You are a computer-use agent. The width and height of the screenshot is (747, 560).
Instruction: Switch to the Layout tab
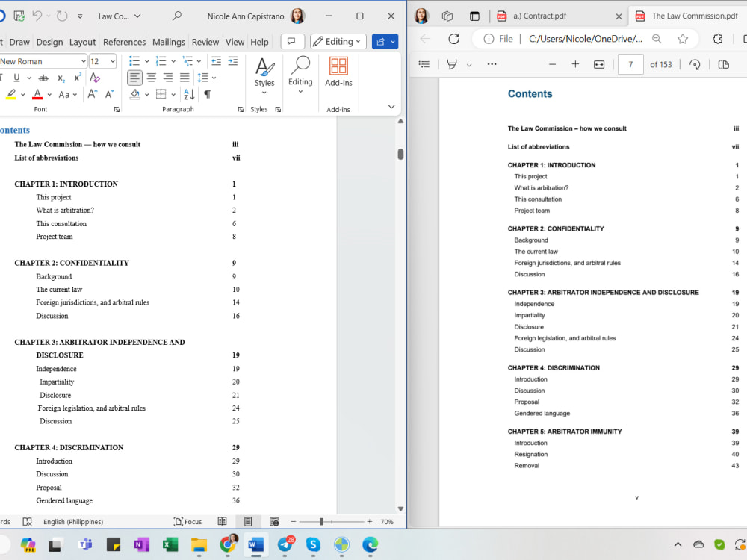[82, 42]
